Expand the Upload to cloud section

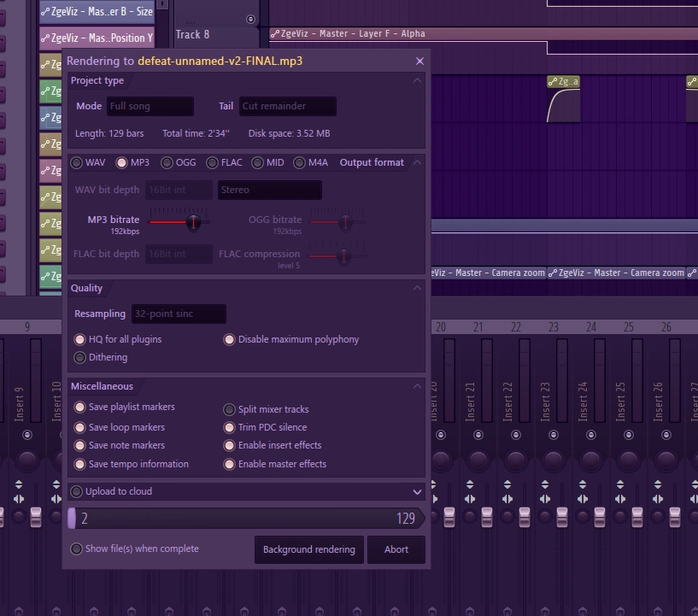click(417, 492)
